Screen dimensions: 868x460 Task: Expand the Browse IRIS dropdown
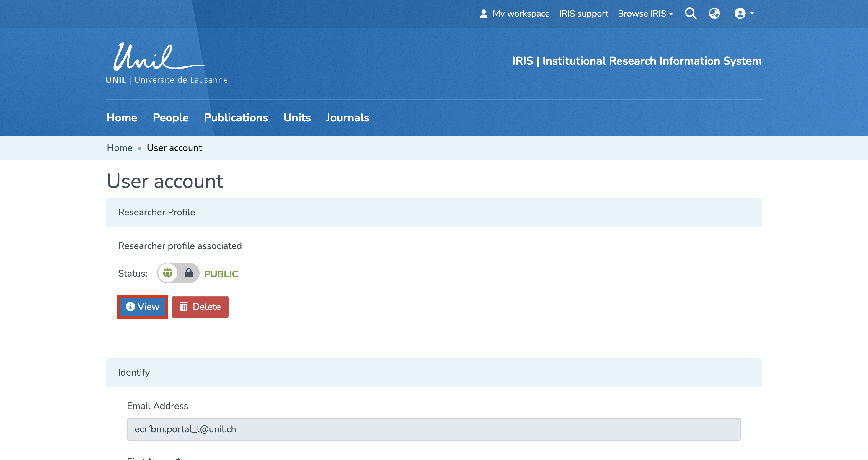tap(645, 14)
